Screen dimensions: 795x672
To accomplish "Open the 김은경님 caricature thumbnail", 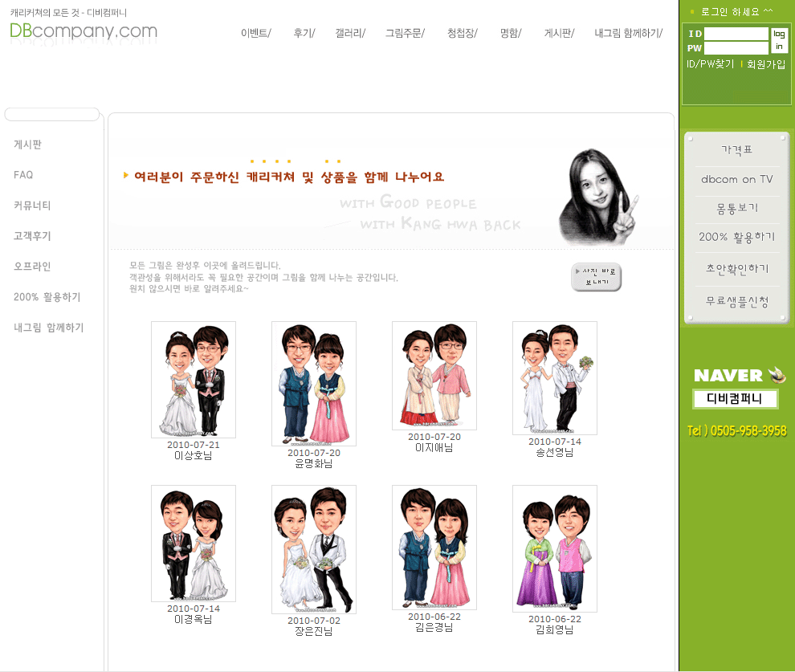I will [x=434, y=548].
